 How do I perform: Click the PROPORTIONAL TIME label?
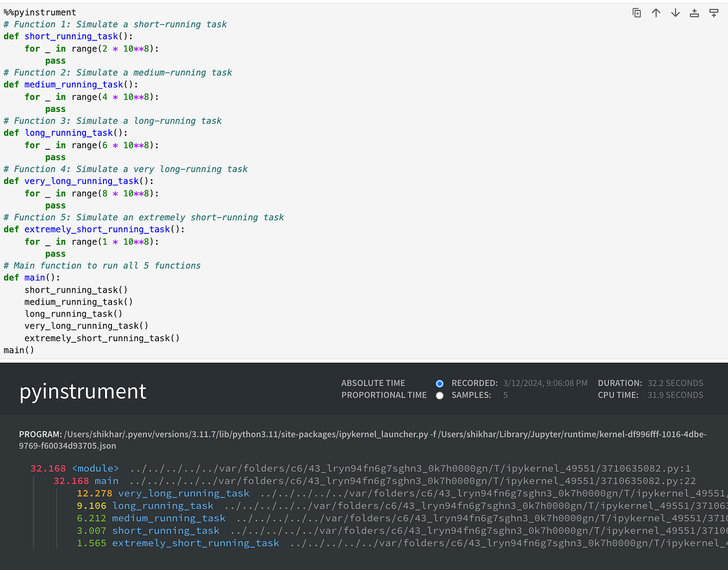point(384,395)
